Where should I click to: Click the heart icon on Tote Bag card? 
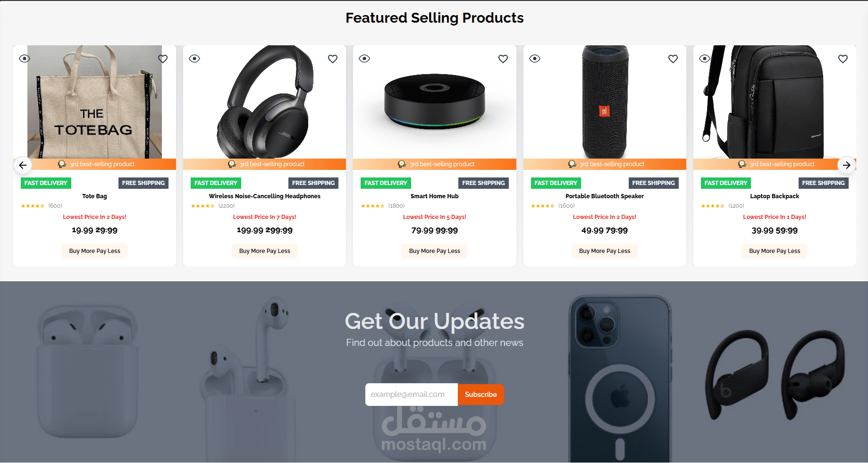click(163, 59)
